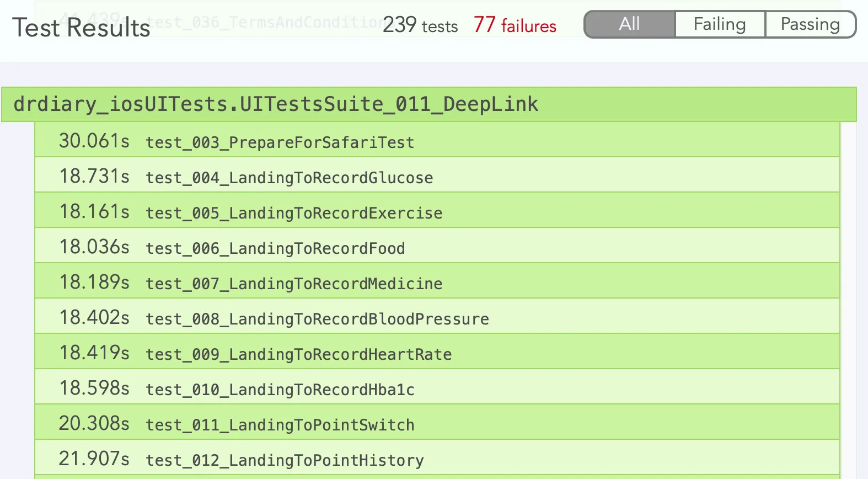Show only Passing tests
868x479 pixels.
coord(810,24)
